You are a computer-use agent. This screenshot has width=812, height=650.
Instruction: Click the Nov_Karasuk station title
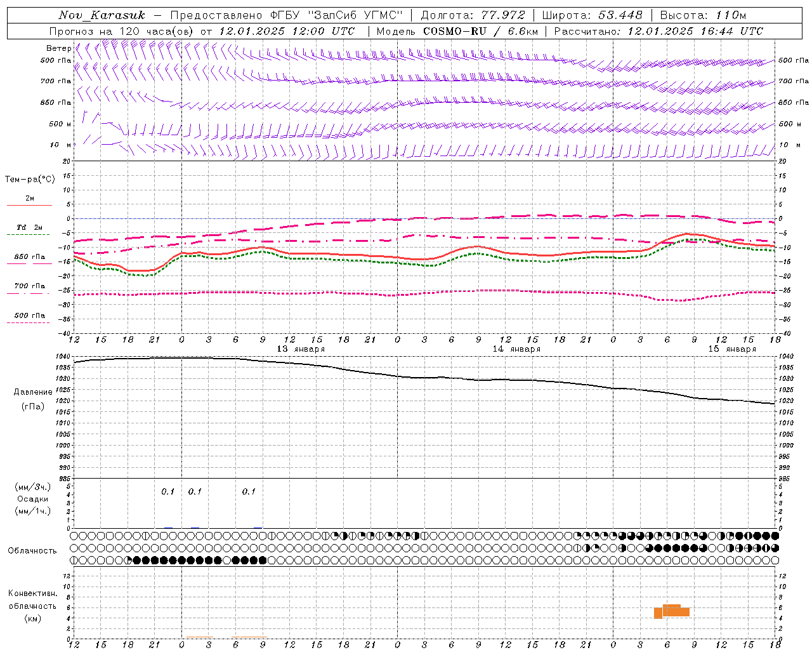(101, 15)
